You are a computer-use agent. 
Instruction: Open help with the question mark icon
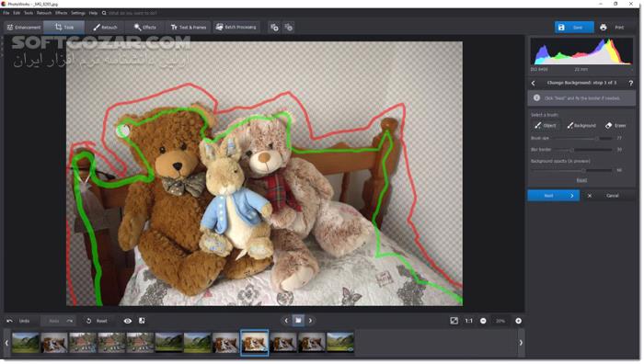tap(631, 84)
